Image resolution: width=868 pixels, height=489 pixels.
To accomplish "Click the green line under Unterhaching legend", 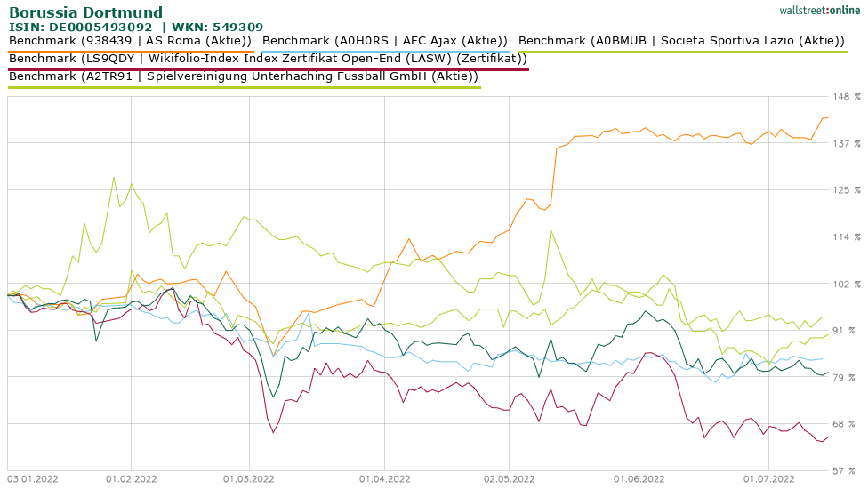I will click(244, 86).
